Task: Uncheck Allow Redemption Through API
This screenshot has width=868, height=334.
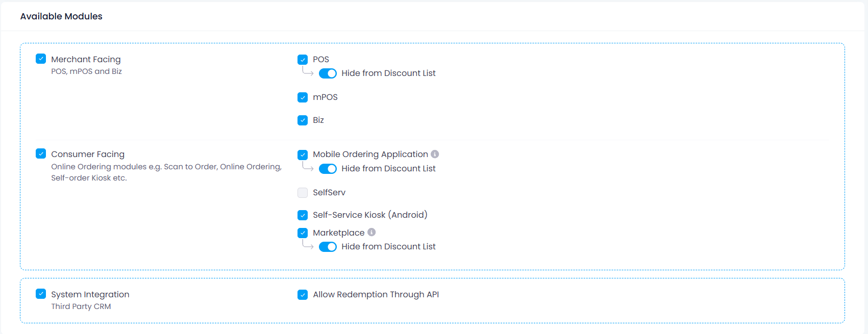Action: pos(303,295)
